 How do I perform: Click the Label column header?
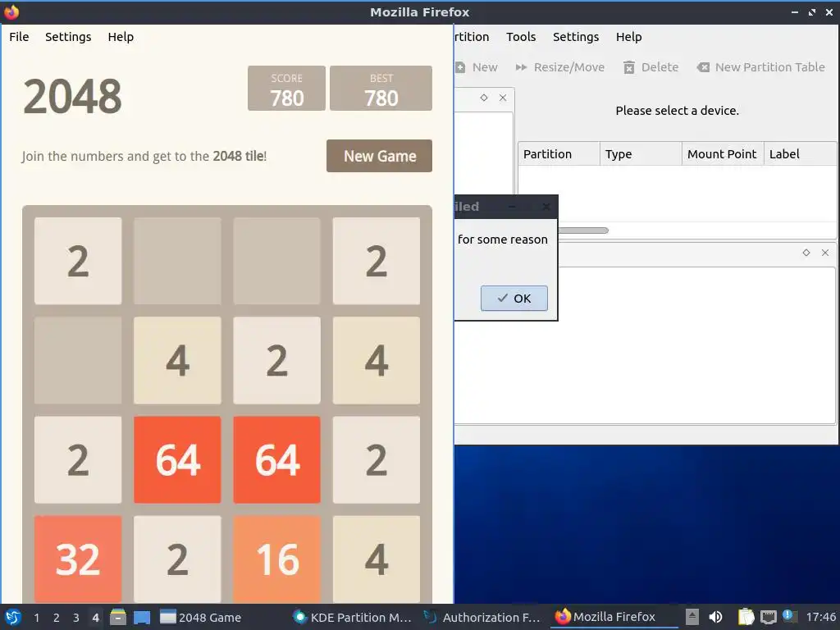(x=801, y=154)
